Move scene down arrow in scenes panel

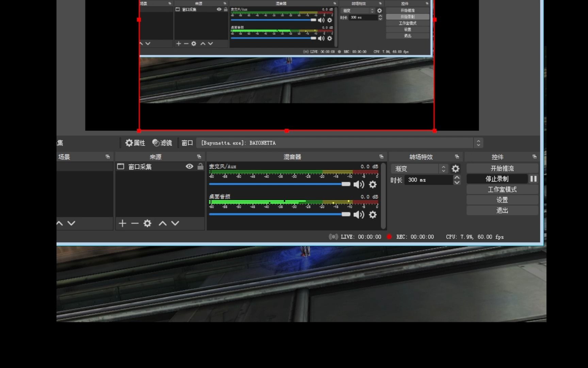point(71,223)
